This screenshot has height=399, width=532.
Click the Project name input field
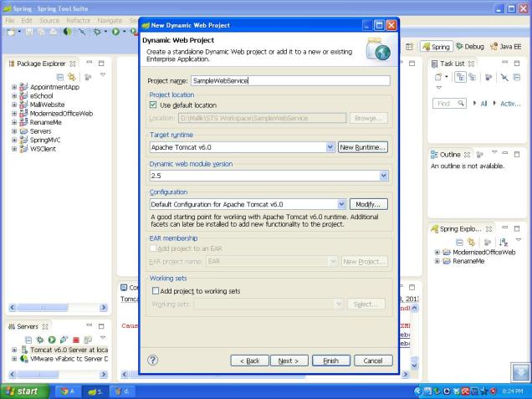pos(290,81)
